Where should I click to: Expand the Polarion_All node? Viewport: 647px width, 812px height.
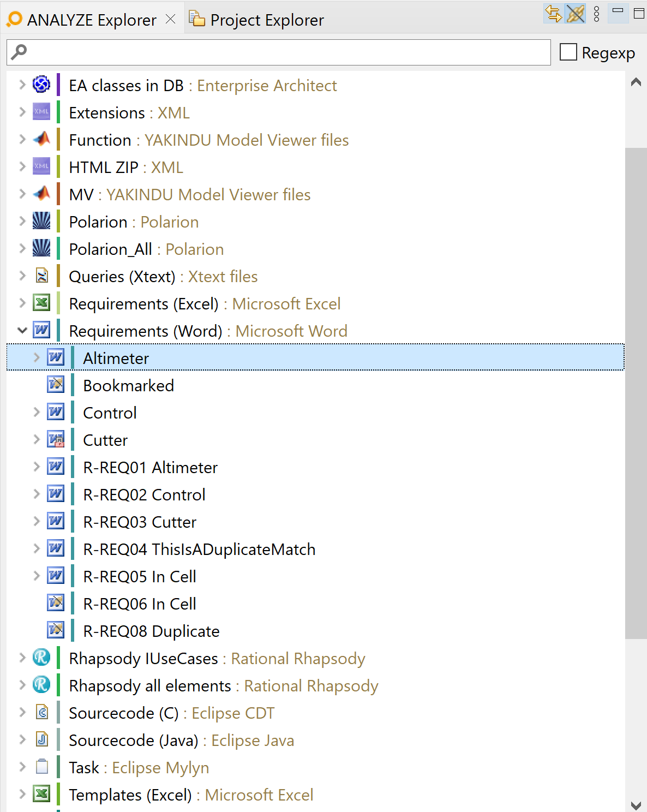click(22, 248)
